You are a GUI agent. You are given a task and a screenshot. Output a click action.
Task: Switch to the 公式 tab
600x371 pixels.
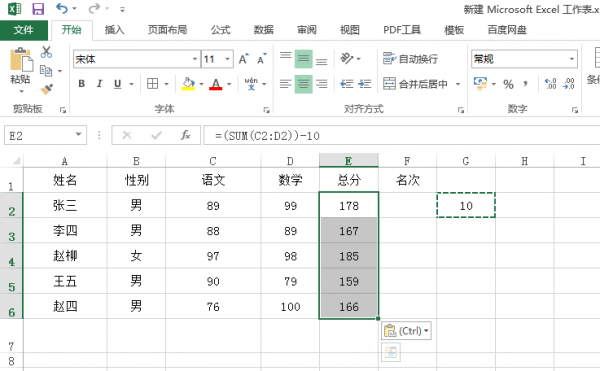coord(220,30)
